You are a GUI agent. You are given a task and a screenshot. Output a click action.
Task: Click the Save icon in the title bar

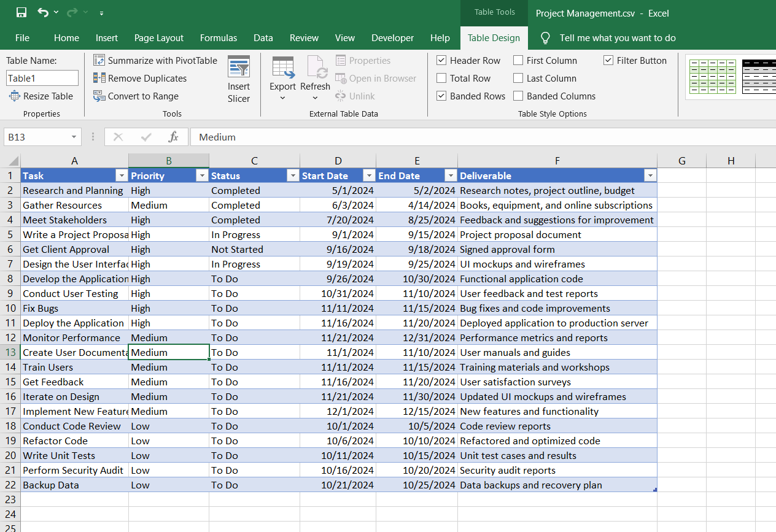[x=21, y=12]
